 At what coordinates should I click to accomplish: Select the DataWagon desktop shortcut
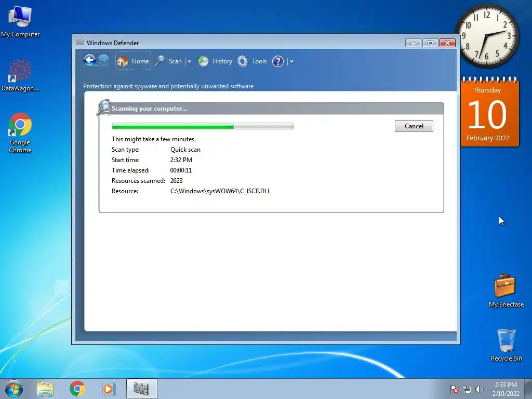point(20,75)
